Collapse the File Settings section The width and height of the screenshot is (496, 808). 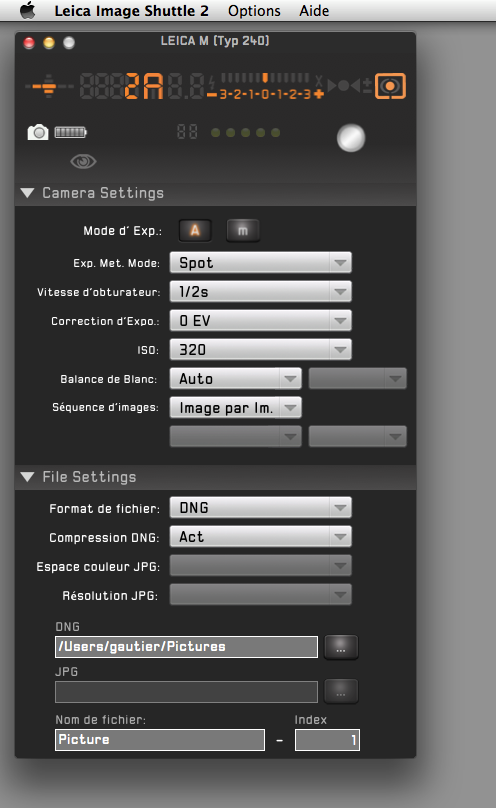click(x=27, y=477)
